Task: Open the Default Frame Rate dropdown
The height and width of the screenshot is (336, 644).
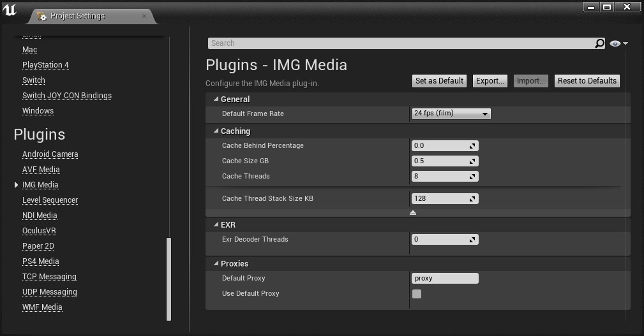Action: click(451, 113)
